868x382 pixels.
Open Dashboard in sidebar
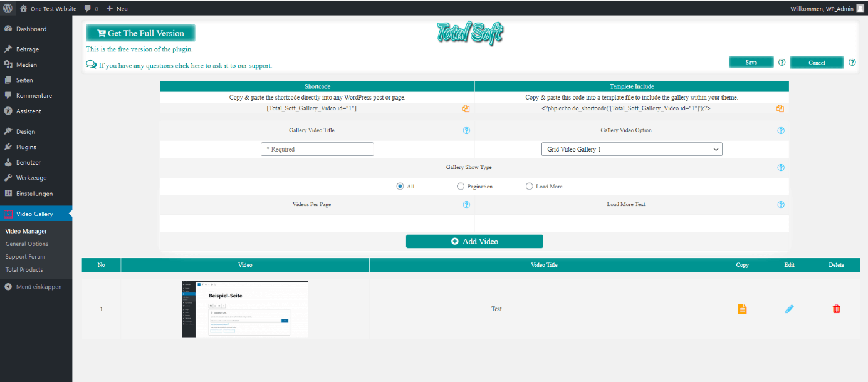tap(36, 29)
